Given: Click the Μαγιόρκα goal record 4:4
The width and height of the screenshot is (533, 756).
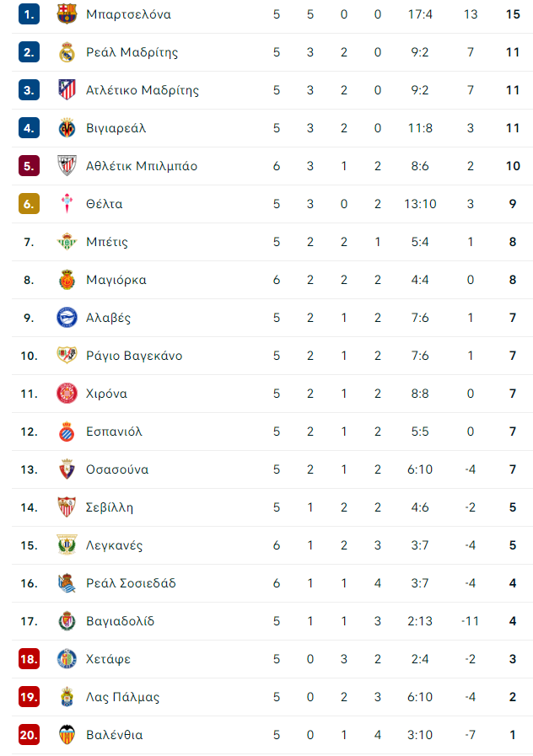Looking at the screenshot, I should tap(420, 280).
